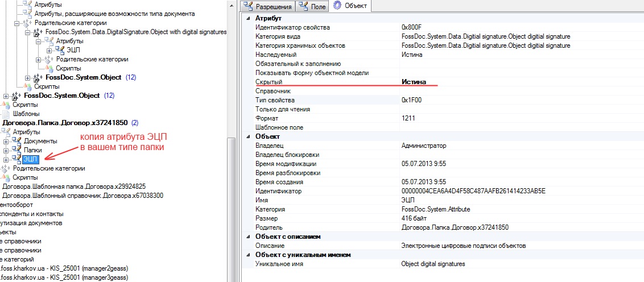Click the Категория value FossDoc.System.Attribute
Image resolution: width=644 pixels, height=282 pixels.
[x=435, y=209]
